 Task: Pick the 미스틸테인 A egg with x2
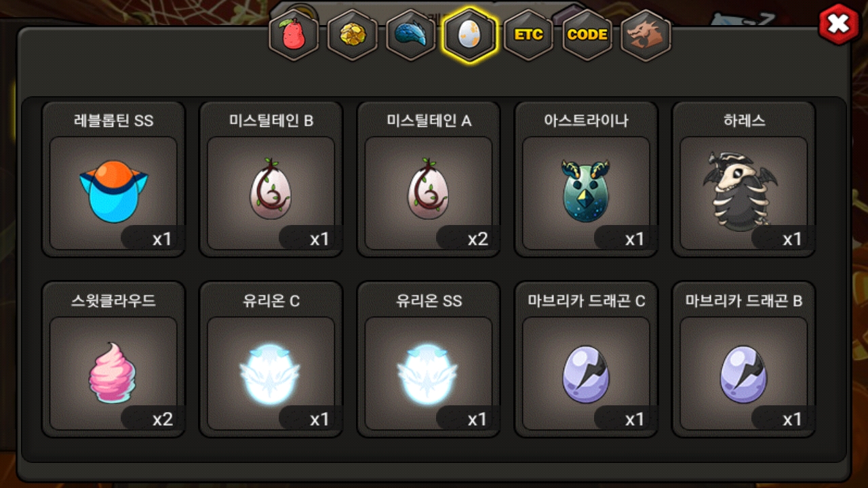coord(429,180)
